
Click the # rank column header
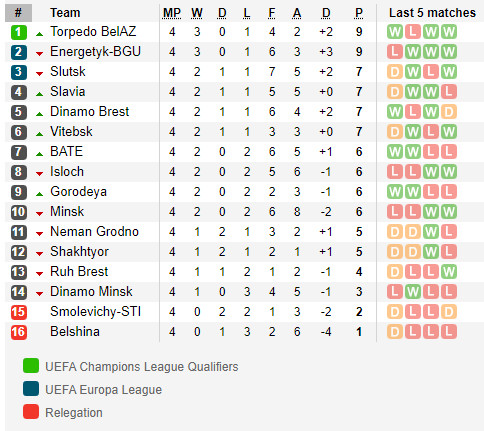[x=19, y=13]
